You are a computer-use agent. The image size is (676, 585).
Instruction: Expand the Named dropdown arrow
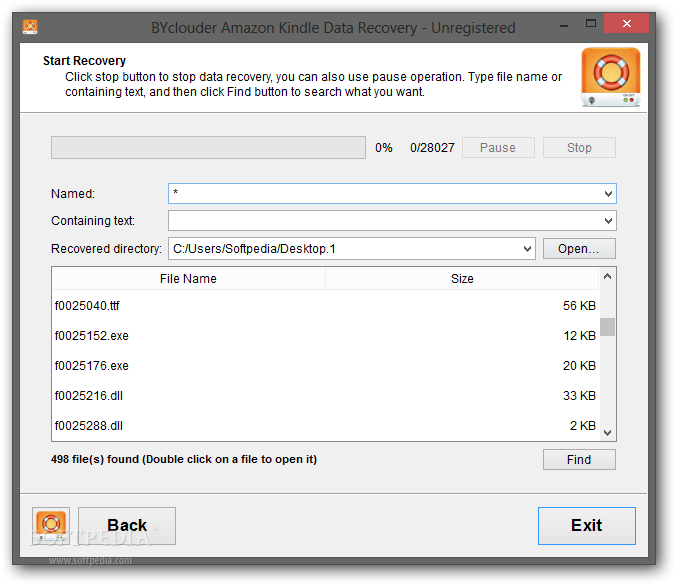coord(608,194)
